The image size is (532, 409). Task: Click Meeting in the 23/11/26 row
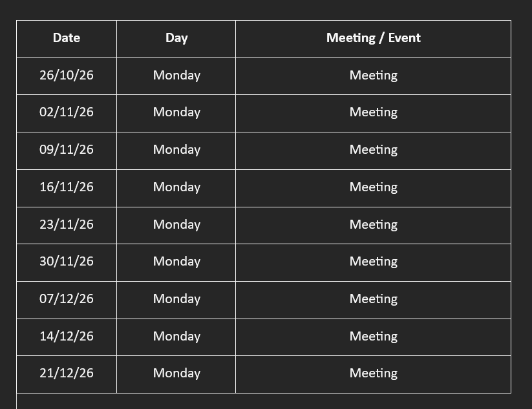pos(373,225)
